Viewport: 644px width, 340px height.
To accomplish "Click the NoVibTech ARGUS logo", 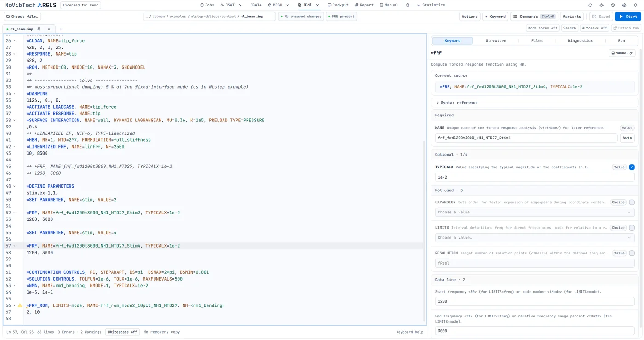I will [x=30, y=5].
